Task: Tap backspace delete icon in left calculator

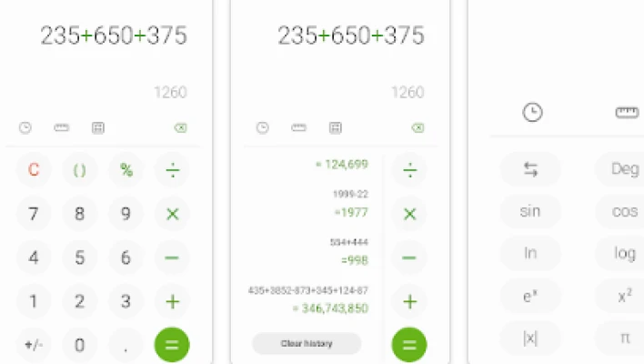Action: [180, 127]
